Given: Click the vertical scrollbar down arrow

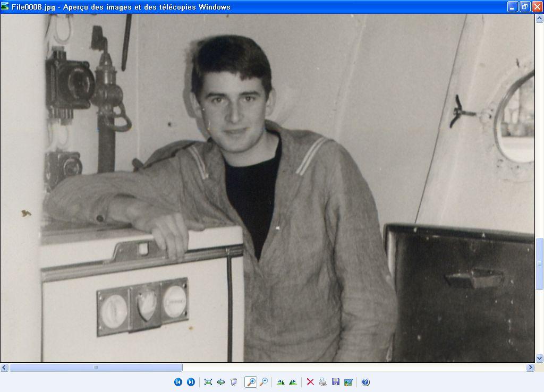Looking at the screenshot, I should 539,359.
